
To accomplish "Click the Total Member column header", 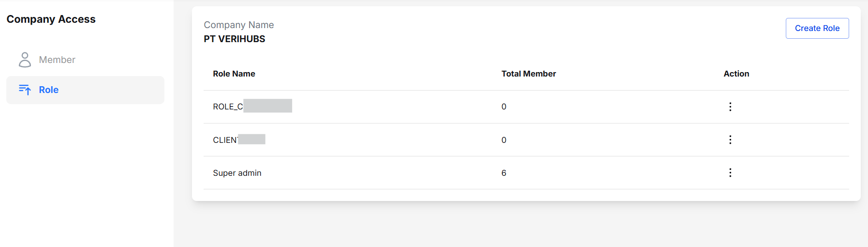I will coord(529,74).
